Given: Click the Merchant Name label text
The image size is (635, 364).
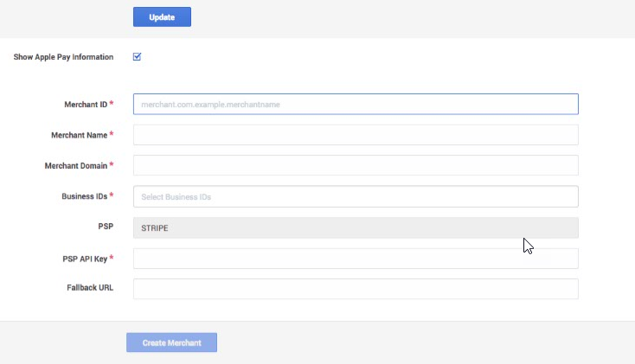Looking at the screenshot, I should (80, 135).
